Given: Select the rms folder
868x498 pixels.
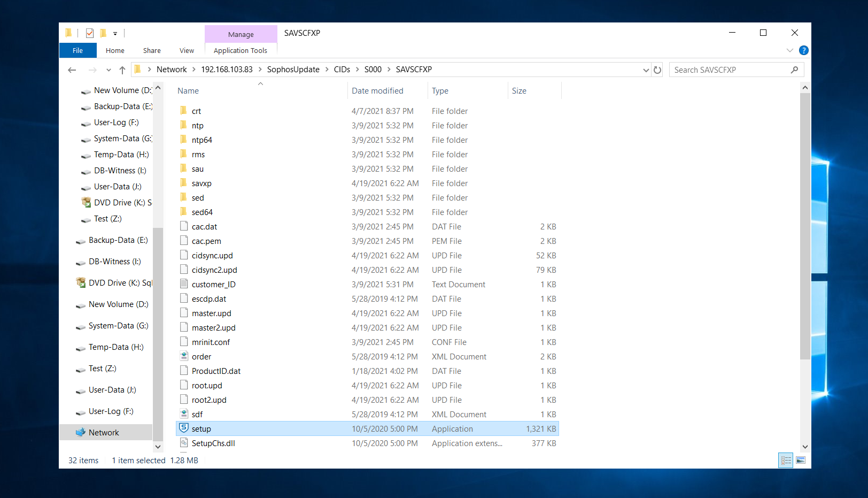Looking at the screenshot, I should click(x=198, y=155).
